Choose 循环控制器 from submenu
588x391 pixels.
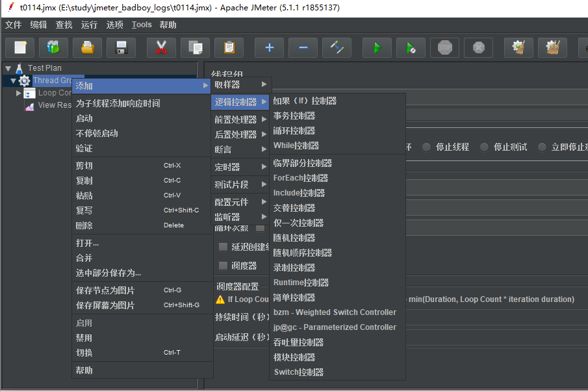[x=337, y=131]
